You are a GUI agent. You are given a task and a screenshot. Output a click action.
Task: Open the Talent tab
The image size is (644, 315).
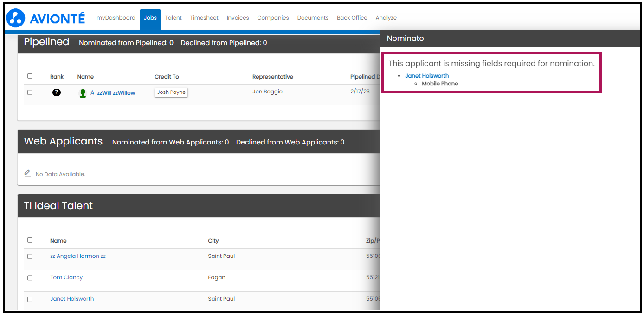[174, 18]
